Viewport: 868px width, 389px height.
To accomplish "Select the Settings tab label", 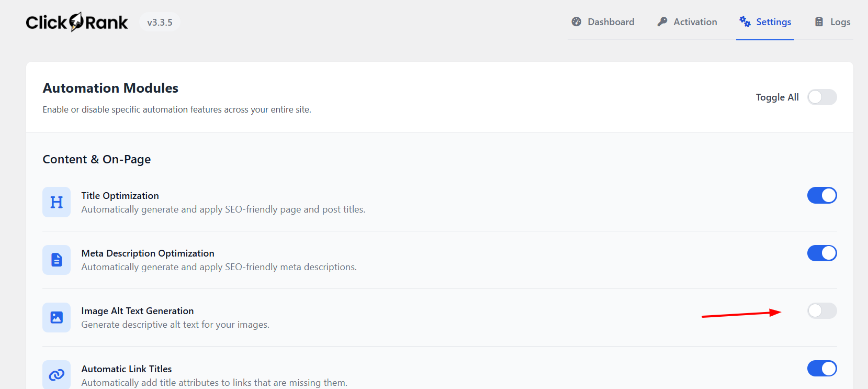I will [x=773, y=22].
